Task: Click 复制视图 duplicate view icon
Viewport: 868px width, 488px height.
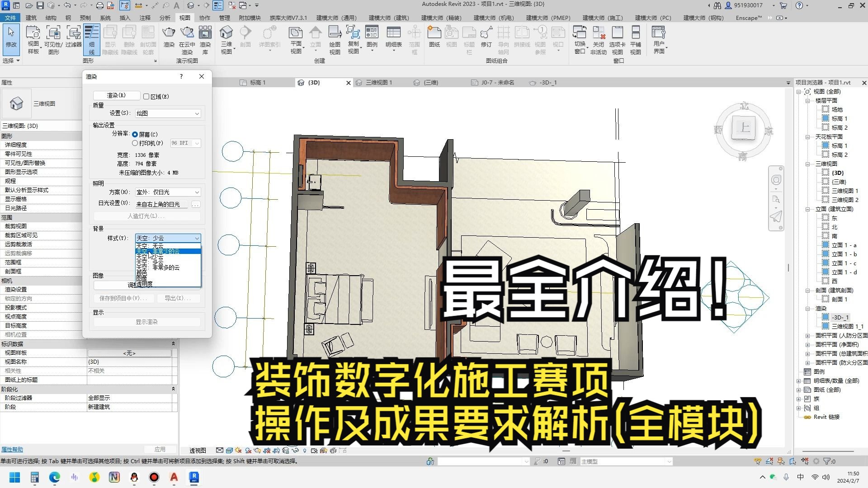Action: (x=353, y=40)
